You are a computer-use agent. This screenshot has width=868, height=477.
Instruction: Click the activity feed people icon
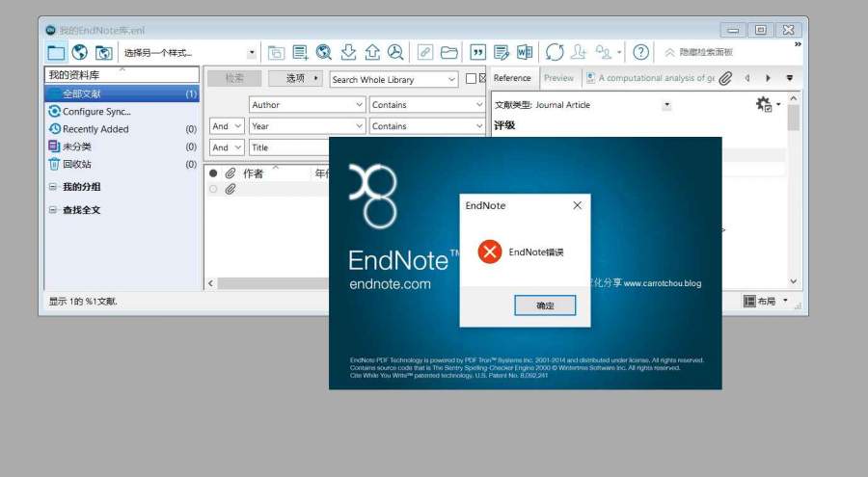point(604,53)
